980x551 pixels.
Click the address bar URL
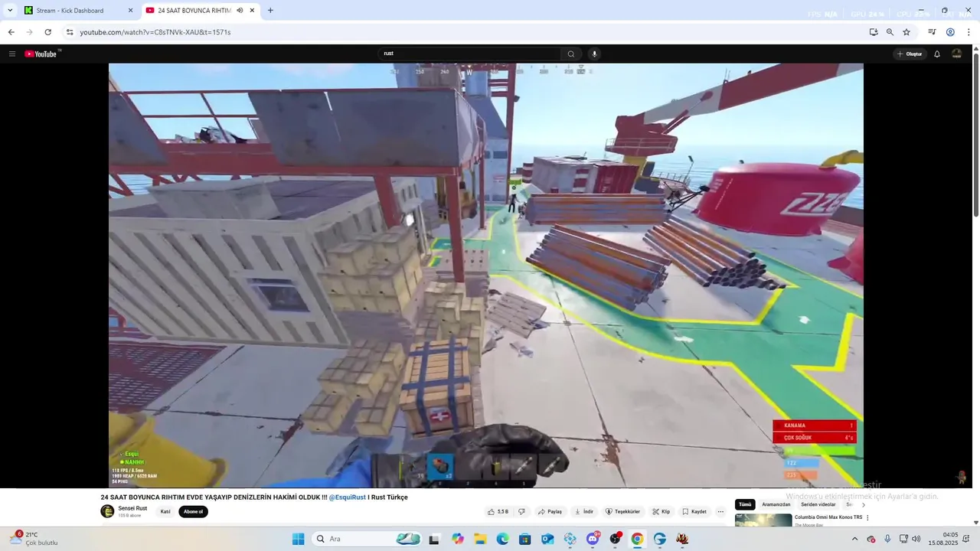[x=155, y=32]
